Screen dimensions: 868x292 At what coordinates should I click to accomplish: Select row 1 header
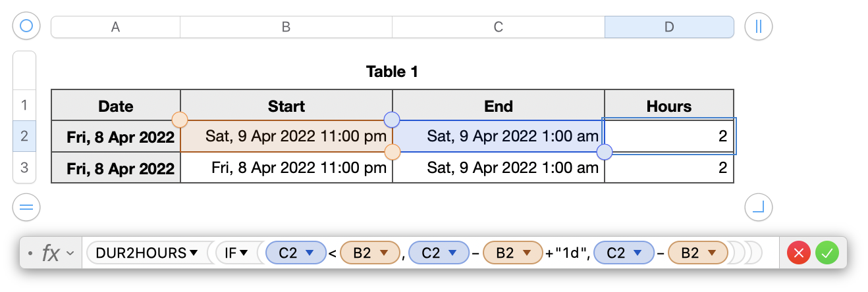[x=24, y=105]
